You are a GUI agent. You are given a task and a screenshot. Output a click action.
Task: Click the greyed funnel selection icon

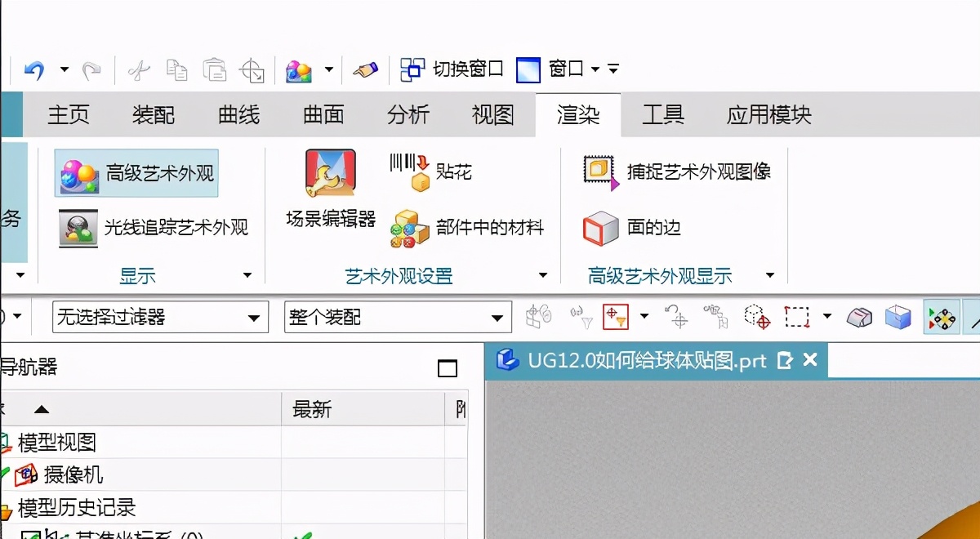coord(581,317)
